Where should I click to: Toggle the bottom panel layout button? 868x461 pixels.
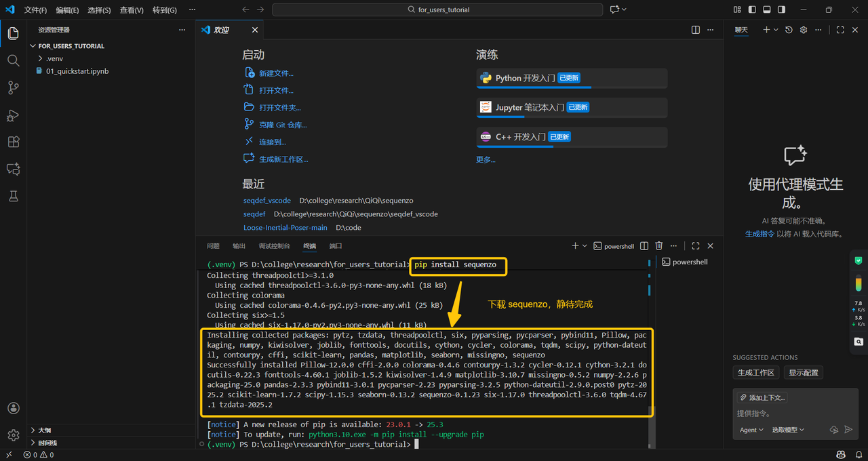767,9
